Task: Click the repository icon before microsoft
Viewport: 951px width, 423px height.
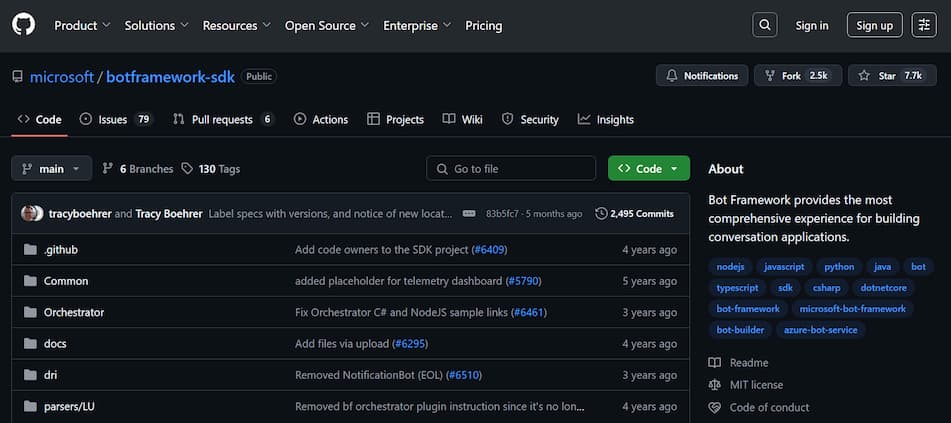Action: (x=18, y=76)
